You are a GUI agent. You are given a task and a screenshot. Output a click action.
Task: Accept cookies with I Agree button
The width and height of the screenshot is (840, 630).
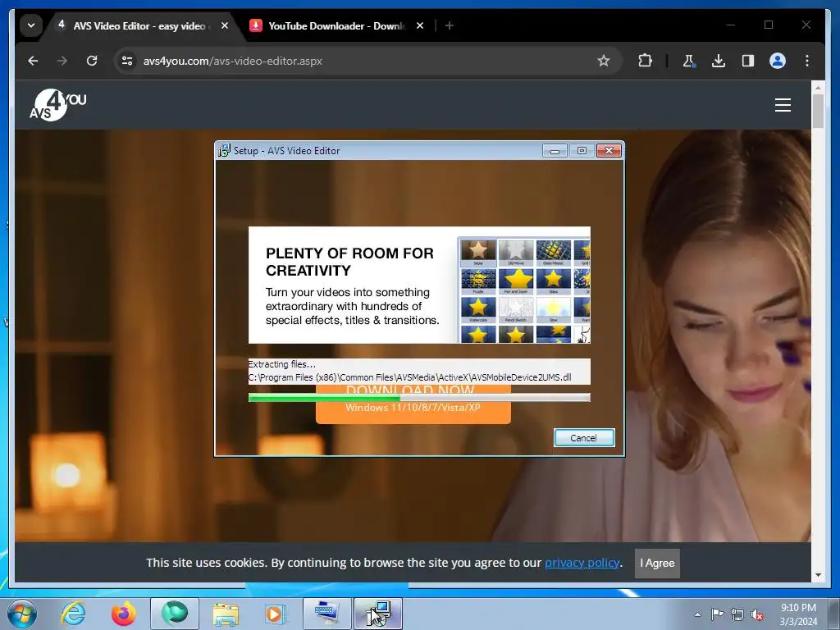tap(657, 563)
